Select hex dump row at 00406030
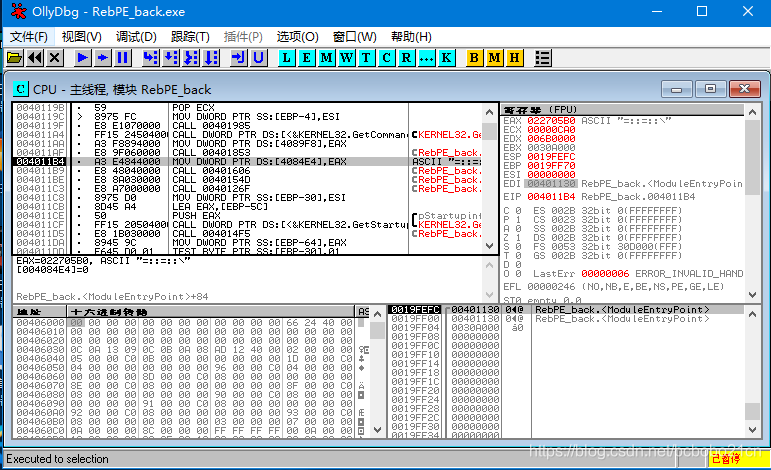This screenshot has width=771, height=470. tap(184, 350)
